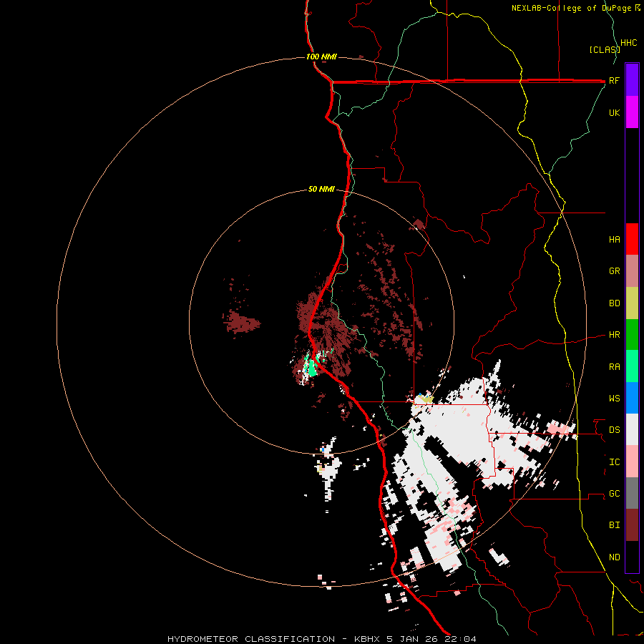Click the BD legend label

[614, 303]
